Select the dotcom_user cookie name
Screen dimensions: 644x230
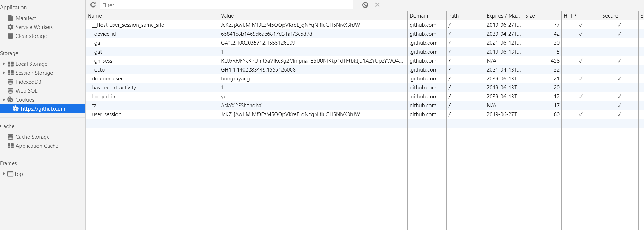tap(107, 79)
